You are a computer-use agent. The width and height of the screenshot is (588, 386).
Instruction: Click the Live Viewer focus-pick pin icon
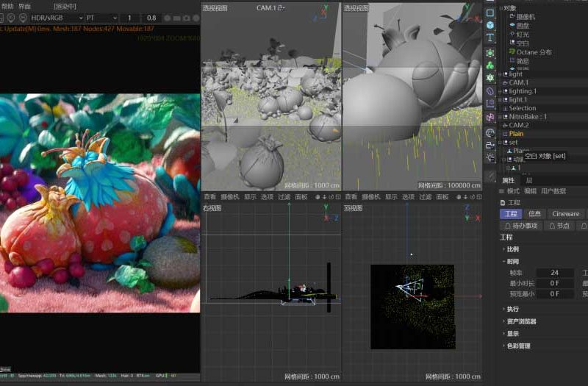coord(24,18)
